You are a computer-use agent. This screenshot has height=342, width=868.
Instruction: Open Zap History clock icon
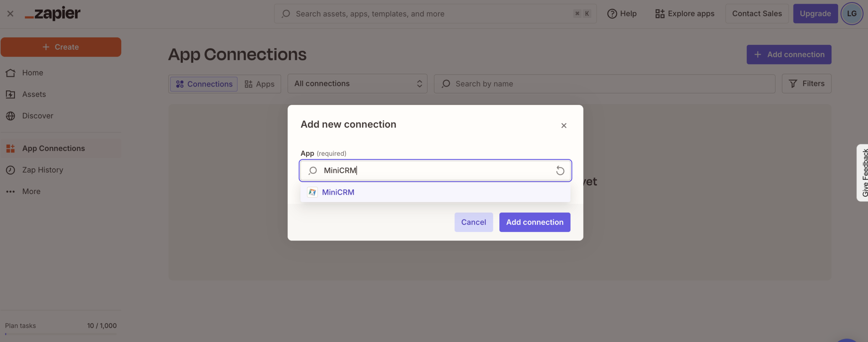(x=11, y=170)
